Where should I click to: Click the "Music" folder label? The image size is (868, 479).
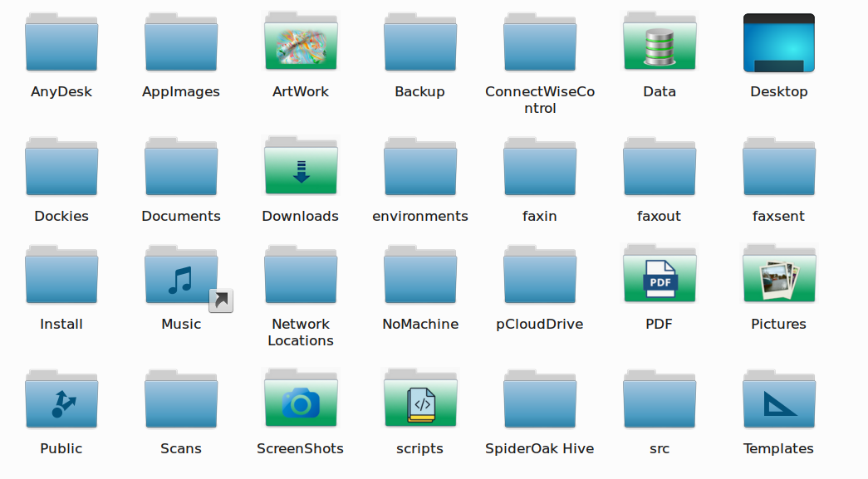point(181,324)
